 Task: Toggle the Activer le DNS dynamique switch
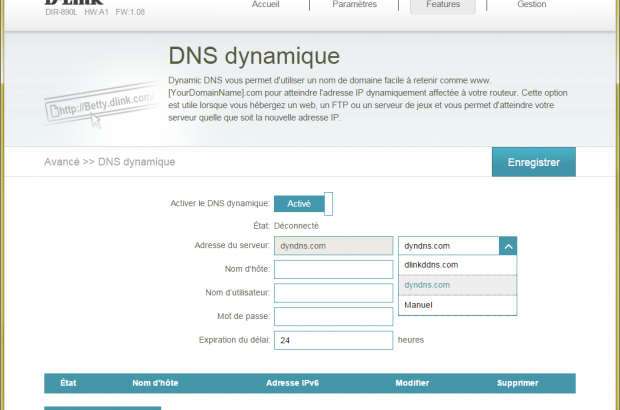click(x=303, y=204)
